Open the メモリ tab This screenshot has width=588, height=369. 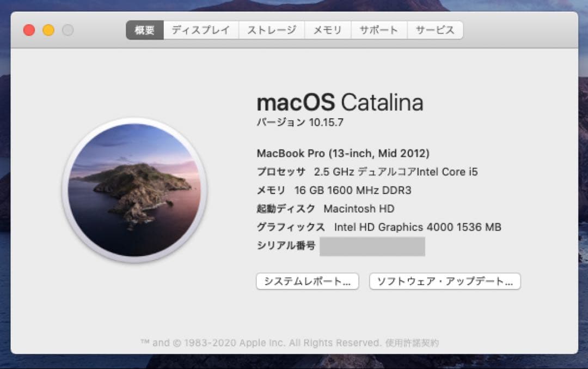point(327,30)
